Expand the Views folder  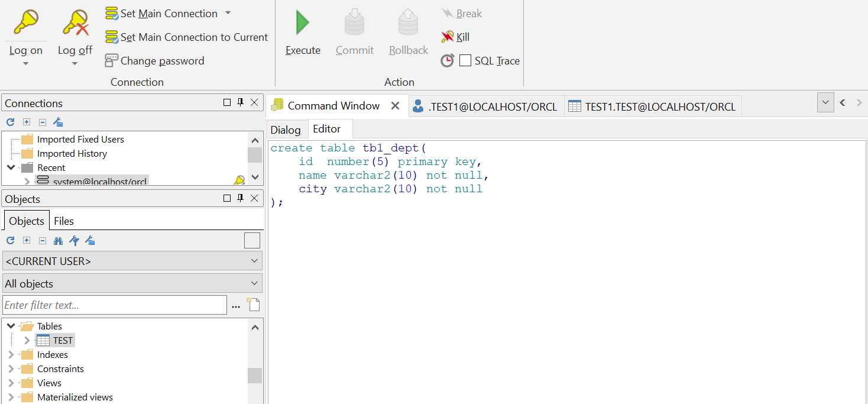tap(11, 383)
